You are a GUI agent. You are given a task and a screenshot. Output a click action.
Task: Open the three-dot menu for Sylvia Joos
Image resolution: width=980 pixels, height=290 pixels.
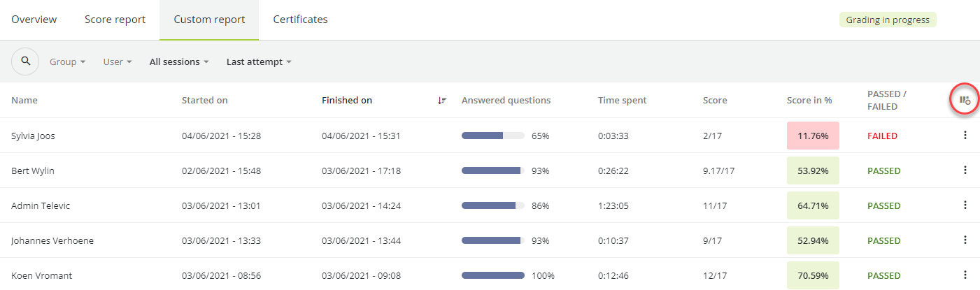coord(965,136)
